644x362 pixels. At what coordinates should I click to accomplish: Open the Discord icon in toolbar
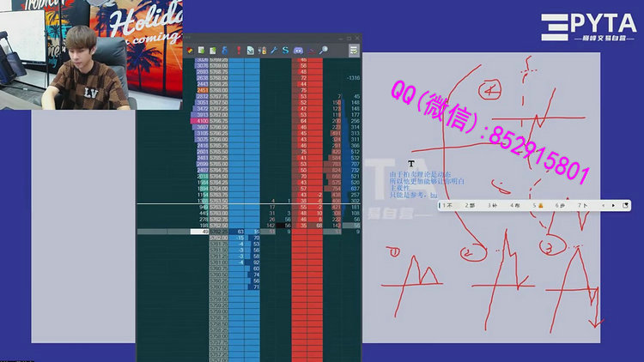click(x=298, y=51)
